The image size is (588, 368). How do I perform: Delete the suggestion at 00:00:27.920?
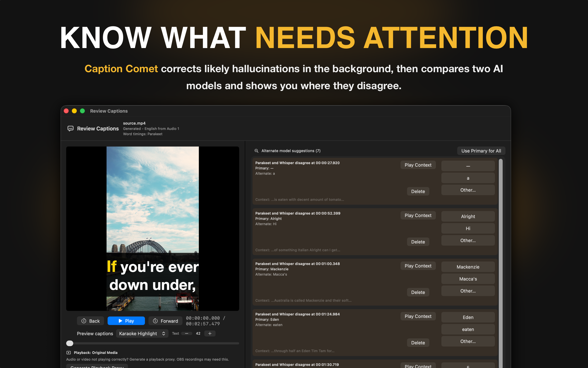pyautogui.click(x=418, y=191)
